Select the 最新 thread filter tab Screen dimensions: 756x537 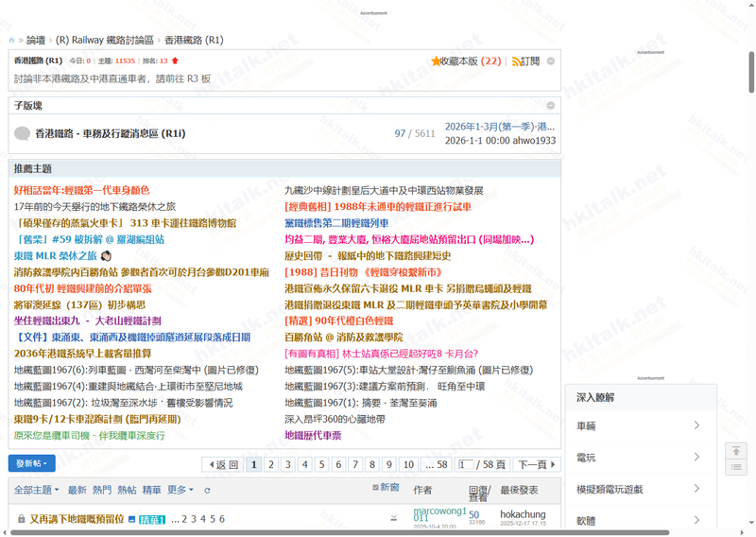click(x=77, y=490)
